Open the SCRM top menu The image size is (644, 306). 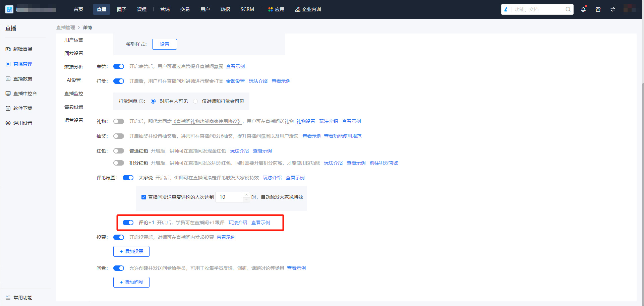click(247, 9)
